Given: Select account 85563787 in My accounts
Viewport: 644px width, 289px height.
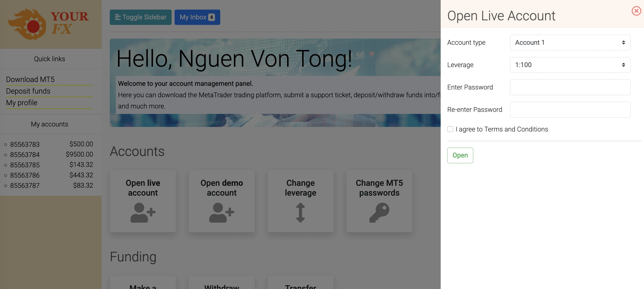Looking at the screenshot, I should [25, 186].
